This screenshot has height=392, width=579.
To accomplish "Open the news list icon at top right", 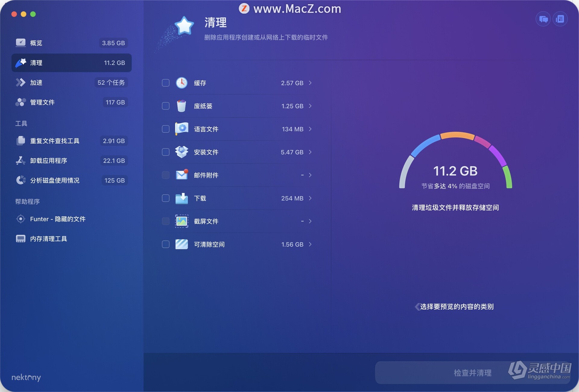I will click(560, 19).
